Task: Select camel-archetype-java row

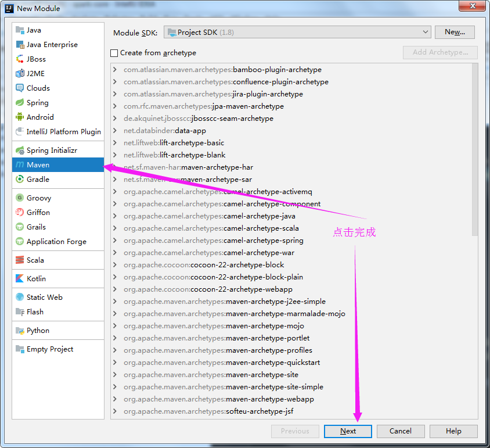Action: [291, 216]
